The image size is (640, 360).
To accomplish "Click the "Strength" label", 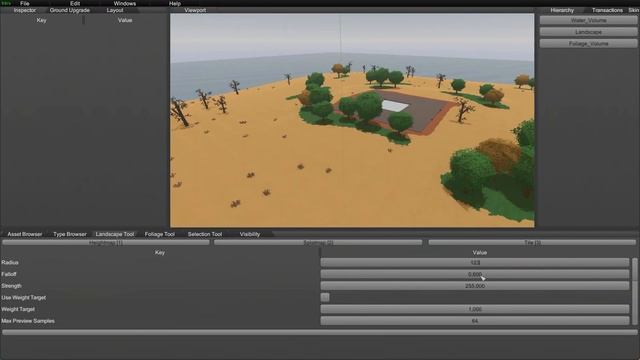I will click(x=11, y=286).
